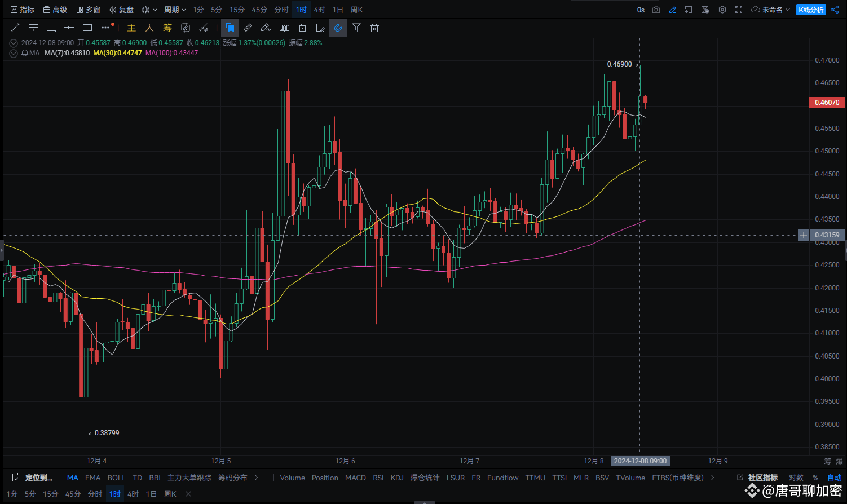
Task: Expand the left side panel handle
Action: pyautogui.click(x=2, y=250)
